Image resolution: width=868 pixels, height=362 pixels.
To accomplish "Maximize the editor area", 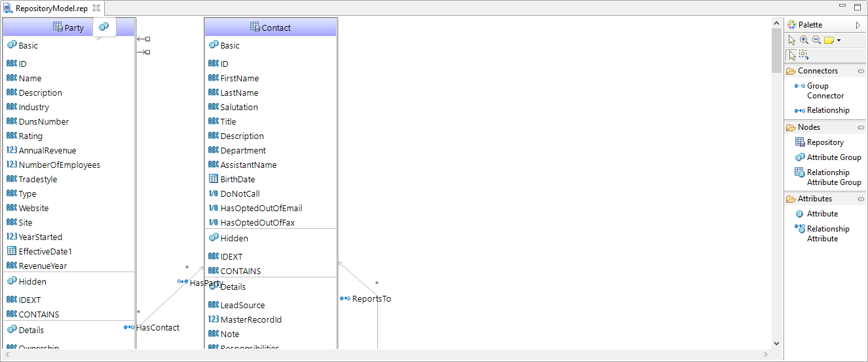I will pos(858,7).
